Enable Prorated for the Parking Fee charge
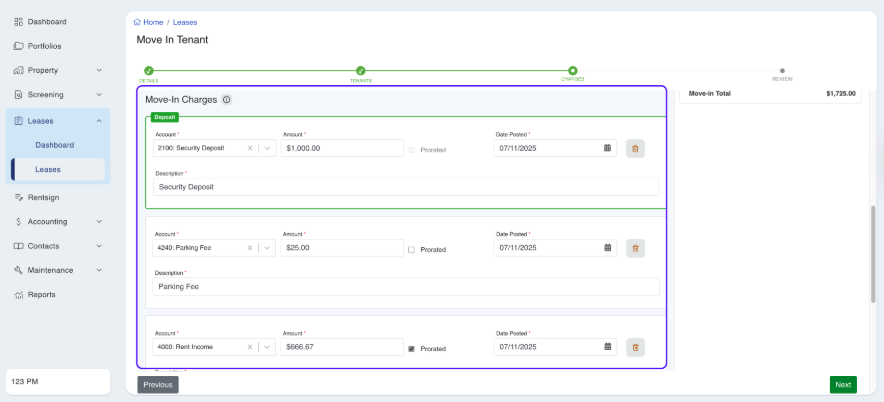 [412, 249]
